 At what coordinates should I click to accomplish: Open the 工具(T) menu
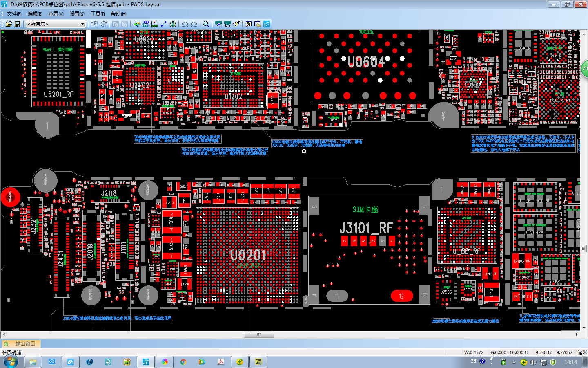point(98,14)
